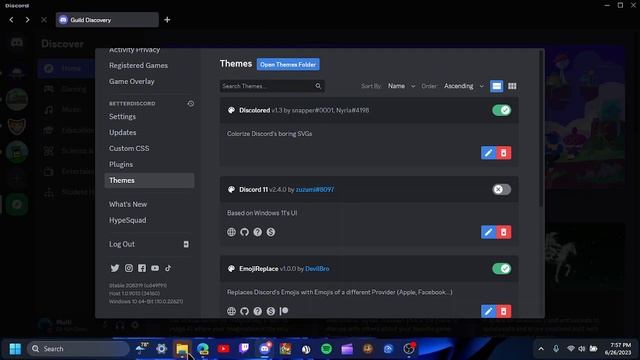
Task: Add a new tab with plus button
Action: click(167, 20)
